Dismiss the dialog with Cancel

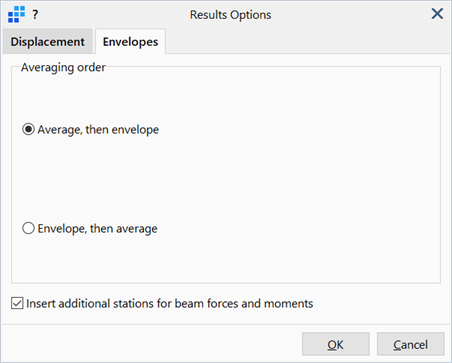pos(410,344)
